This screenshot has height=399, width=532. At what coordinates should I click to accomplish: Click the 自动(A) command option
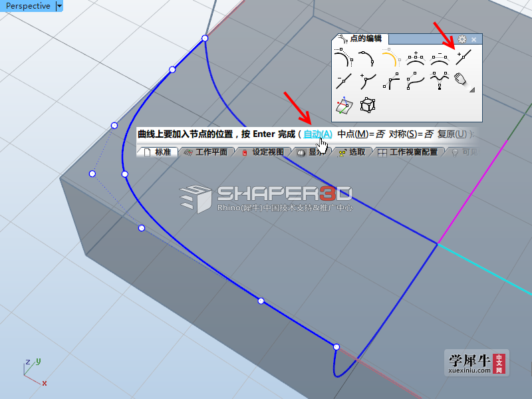coord(318,134)
